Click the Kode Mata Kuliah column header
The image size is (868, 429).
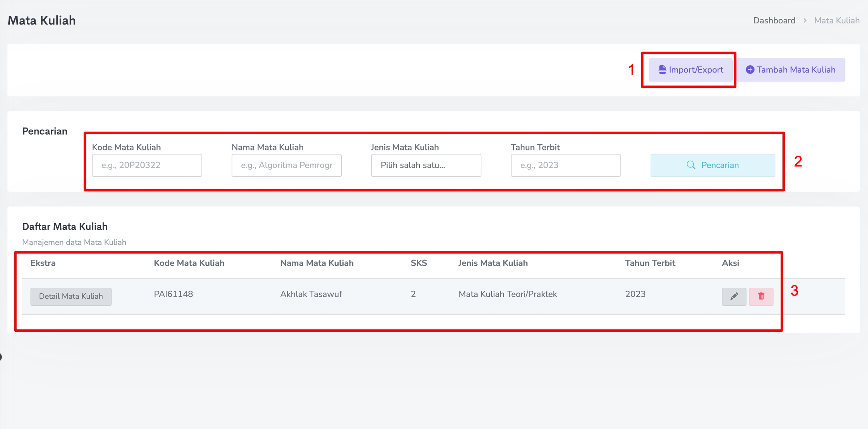[x=189, y=263]
